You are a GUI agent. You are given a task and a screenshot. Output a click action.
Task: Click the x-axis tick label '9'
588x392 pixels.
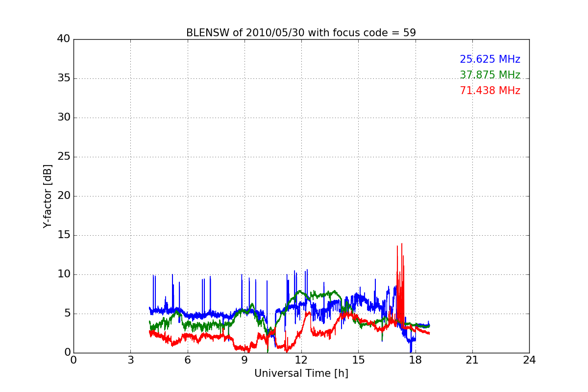click(245, 360)
